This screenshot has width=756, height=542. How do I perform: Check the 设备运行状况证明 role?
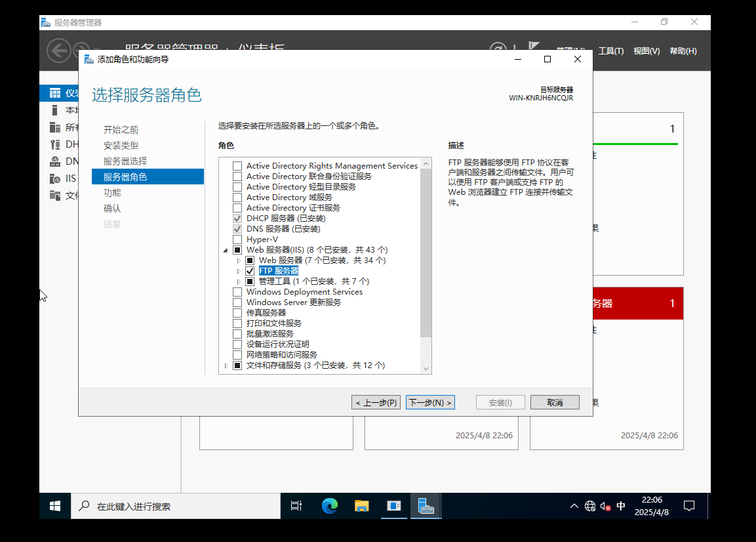click(237, 344)
